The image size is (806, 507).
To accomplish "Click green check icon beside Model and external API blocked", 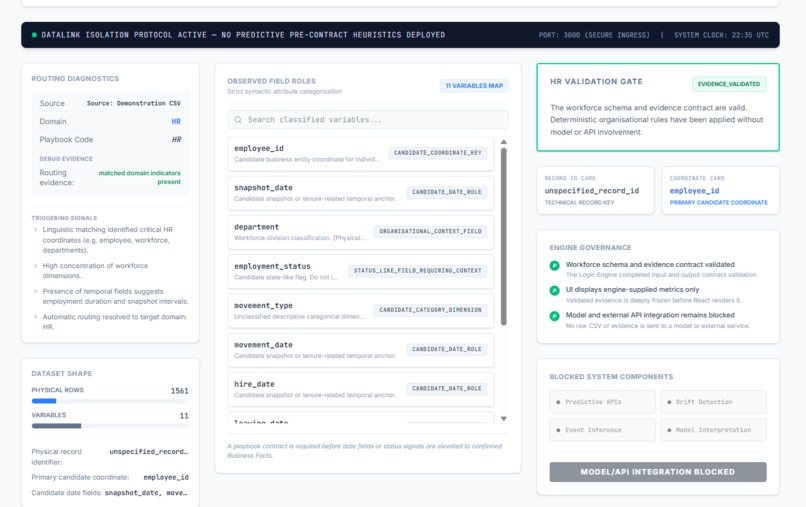I will coord(554,316).
